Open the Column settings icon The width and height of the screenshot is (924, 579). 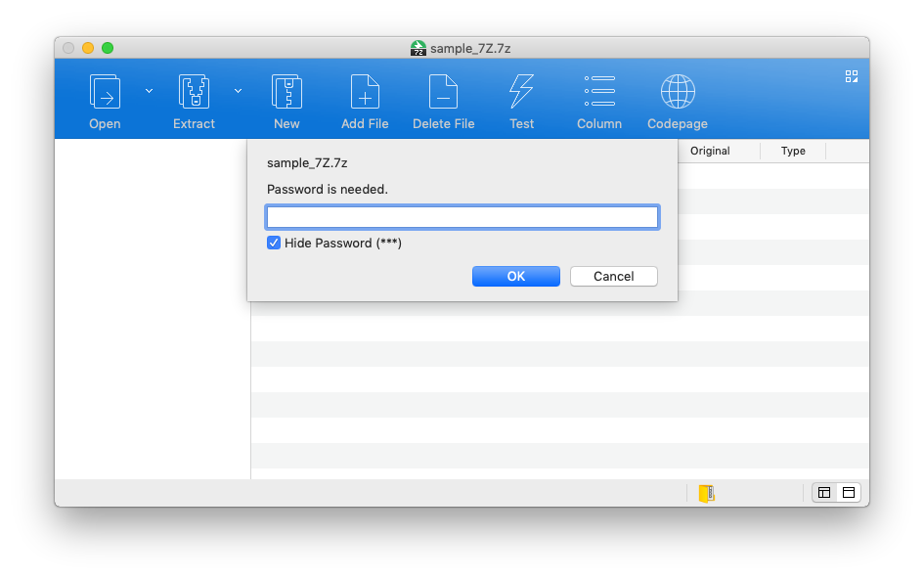(x=599, y=92)
